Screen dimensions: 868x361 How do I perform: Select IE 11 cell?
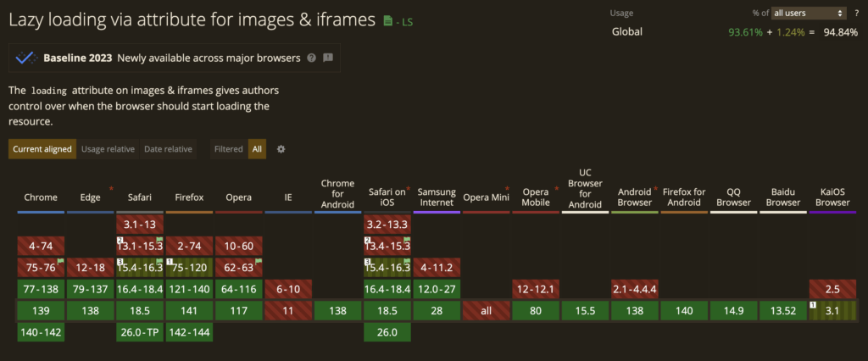pos(288,311)
